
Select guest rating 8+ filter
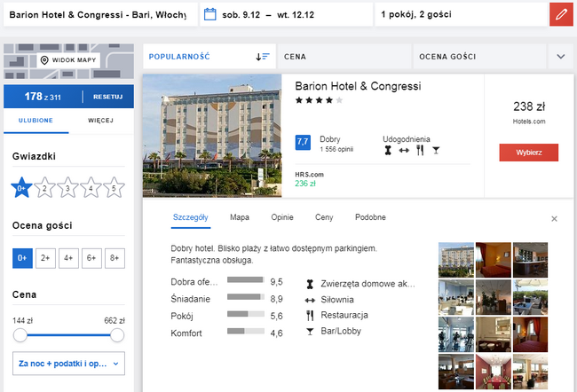[115, 258]
